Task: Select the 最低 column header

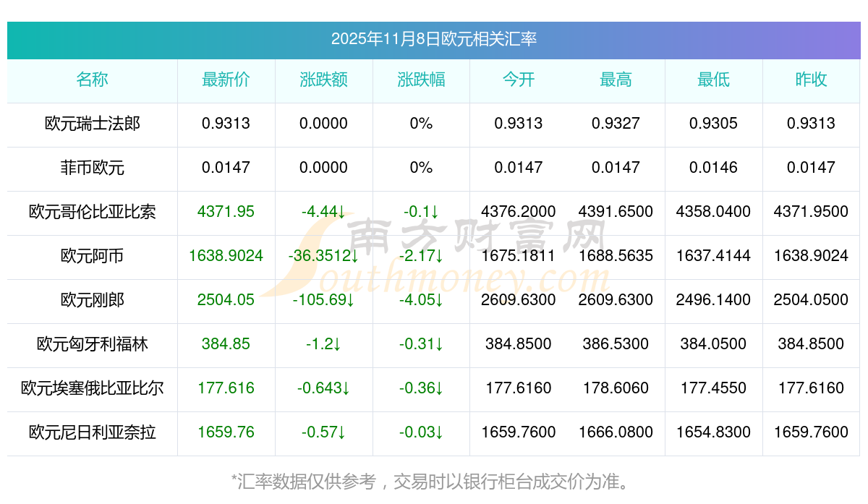Action: point(713,80)
